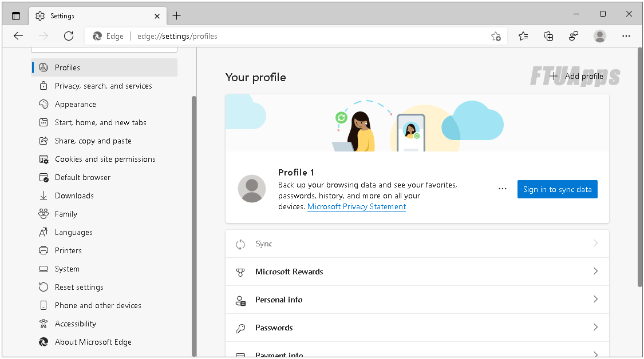Open the tab actions menu icon
Viewport: 644px width, 359px height.
pyautogui.click(x=16, y=16)
